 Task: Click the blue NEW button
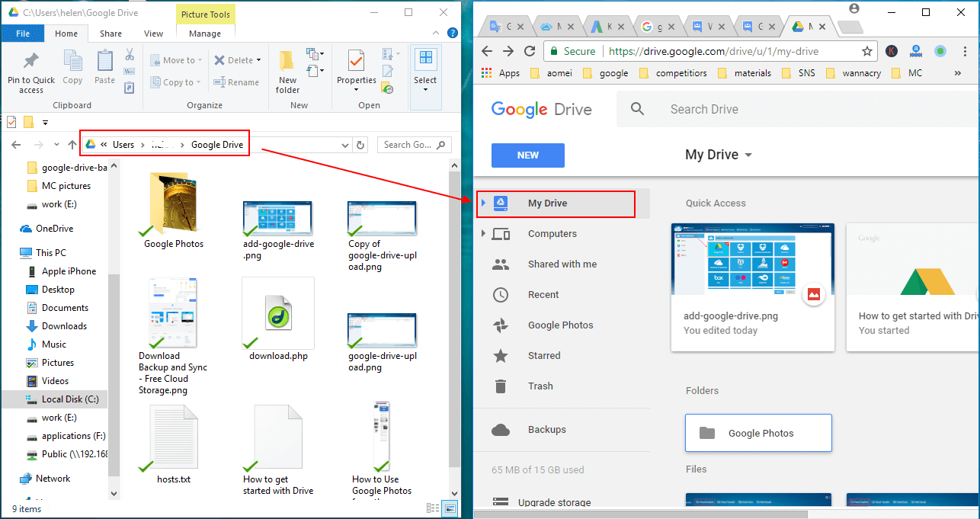coord(528,155)
